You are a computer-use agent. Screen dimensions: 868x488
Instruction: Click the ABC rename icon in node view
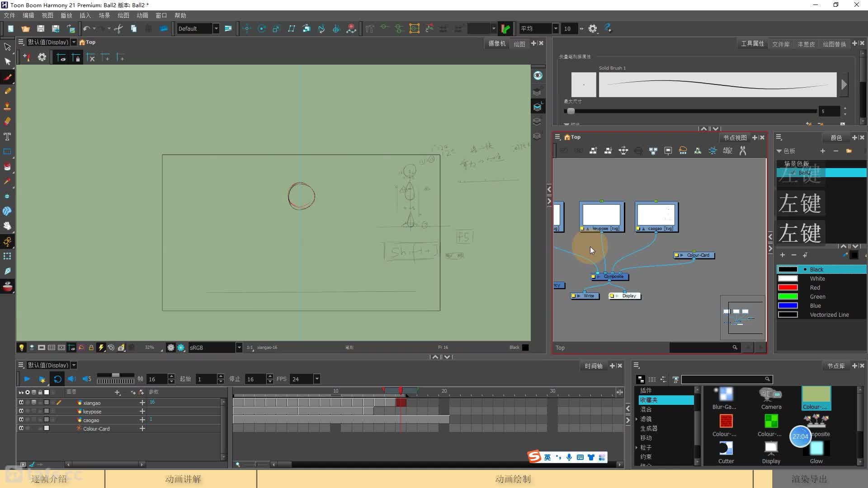point(727,150)
